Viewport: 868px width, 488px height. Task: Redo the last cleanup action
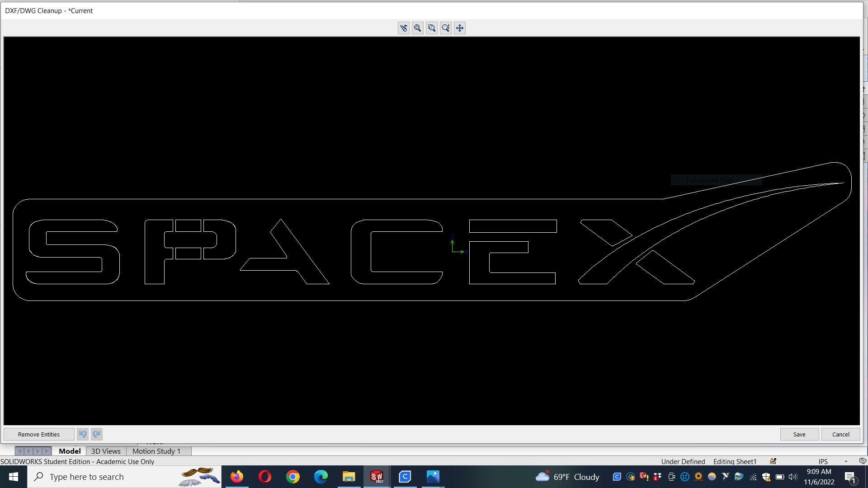click(96, 434)
